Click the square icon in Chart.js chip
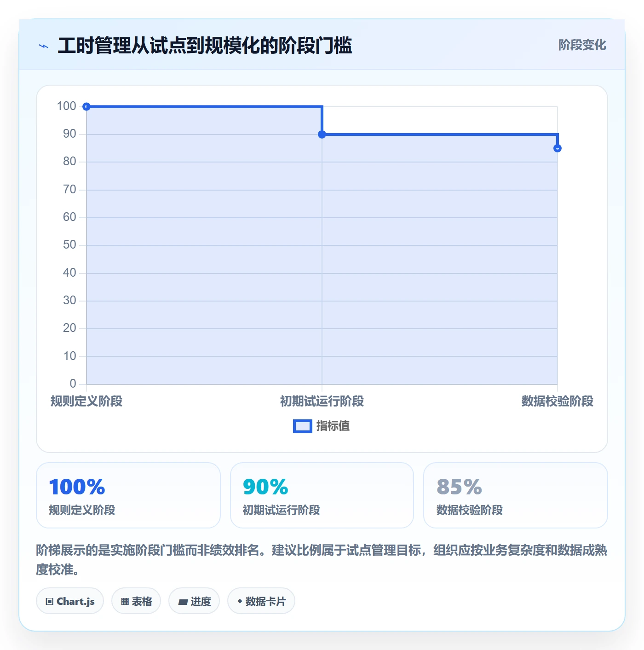Screen dimensions: 644x650 coord(50,602)
